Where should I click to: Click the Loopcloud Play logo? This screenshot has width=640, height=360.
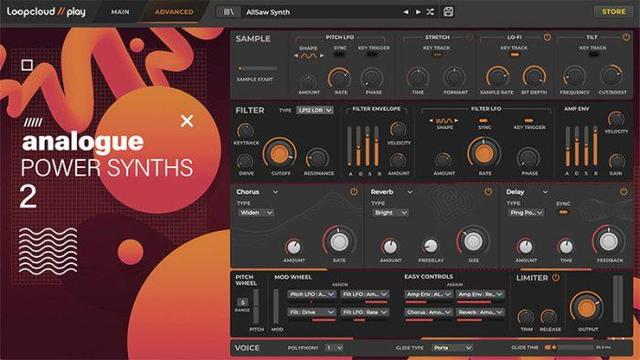point(46,12)
